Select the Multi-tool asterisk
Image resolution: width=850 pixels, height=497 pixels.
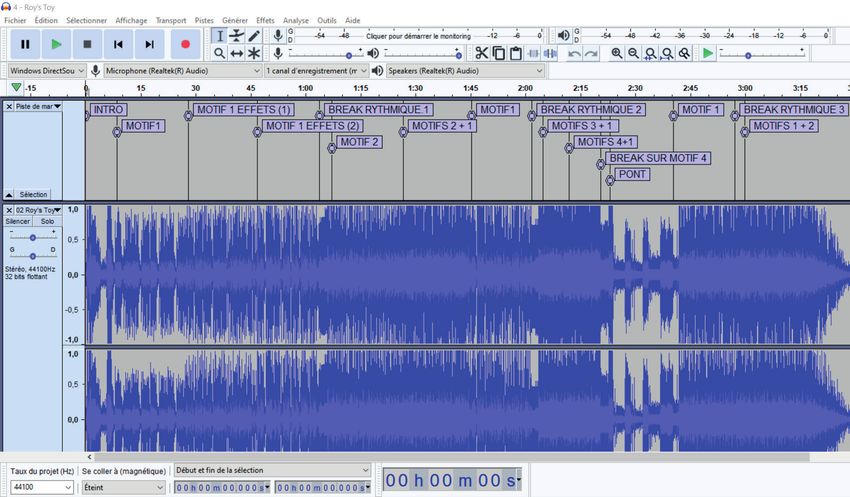point(254,53)
